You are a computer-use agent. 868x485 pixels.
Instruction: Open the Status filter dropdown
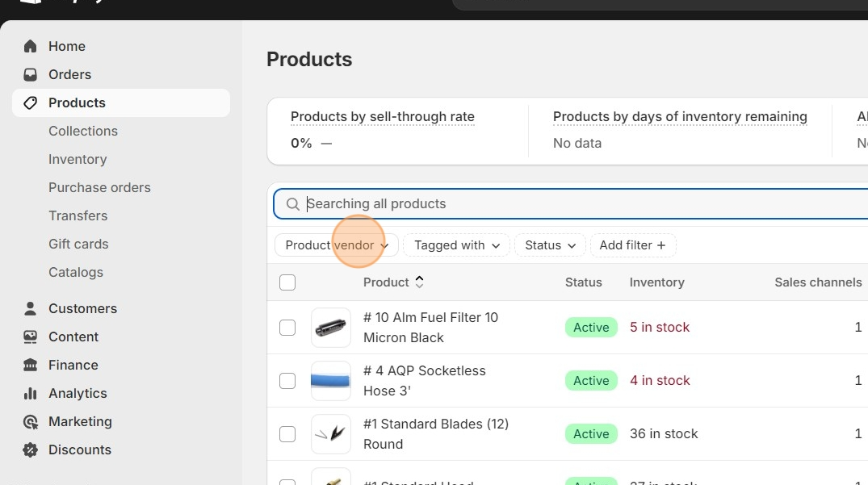pos(550,245)
